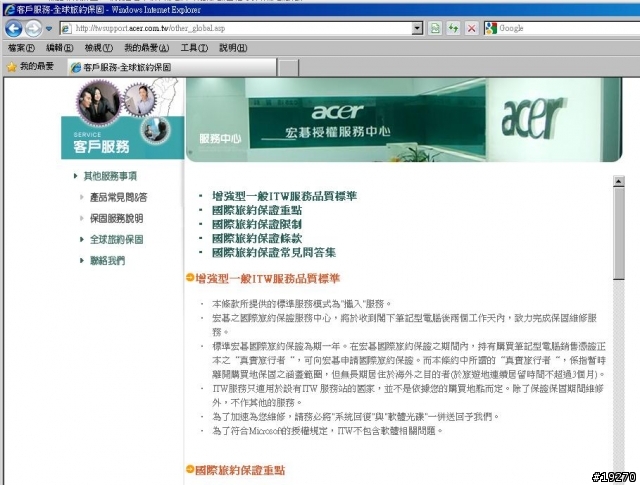Screen dimensions: 640x485
Task: Open the 編輯(E) menu
Action: tap(60, 48)
